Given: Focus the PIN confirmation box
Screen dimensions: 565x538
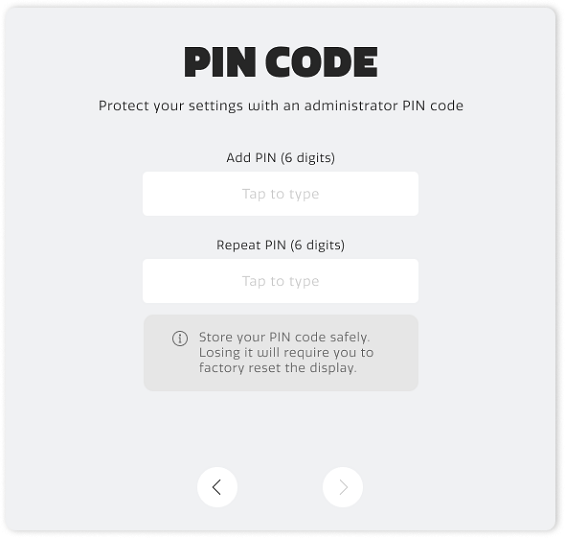Looking at the screenshot, I should [280, 281].
